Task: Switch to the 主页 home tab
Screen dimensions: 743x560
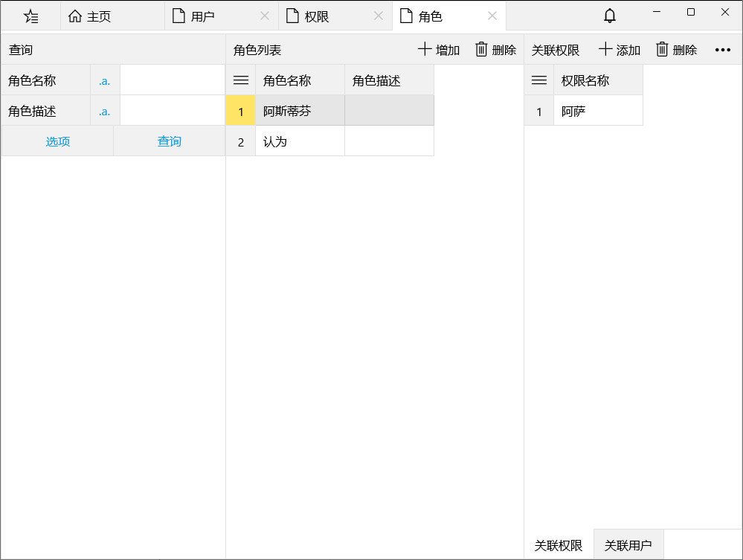Action: pos(91,16)
